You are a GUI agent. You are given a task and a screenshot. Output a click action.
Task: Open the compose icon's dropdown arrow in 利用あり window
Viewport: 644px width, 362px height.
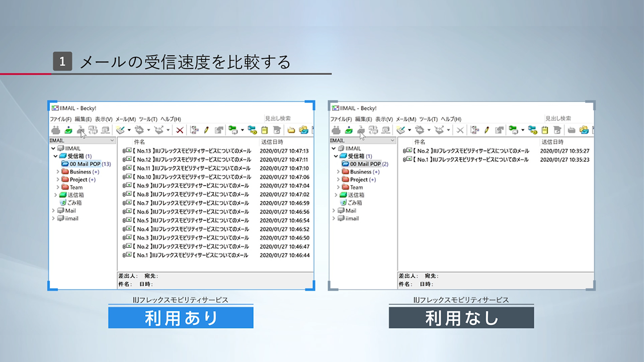coord(129,130)
